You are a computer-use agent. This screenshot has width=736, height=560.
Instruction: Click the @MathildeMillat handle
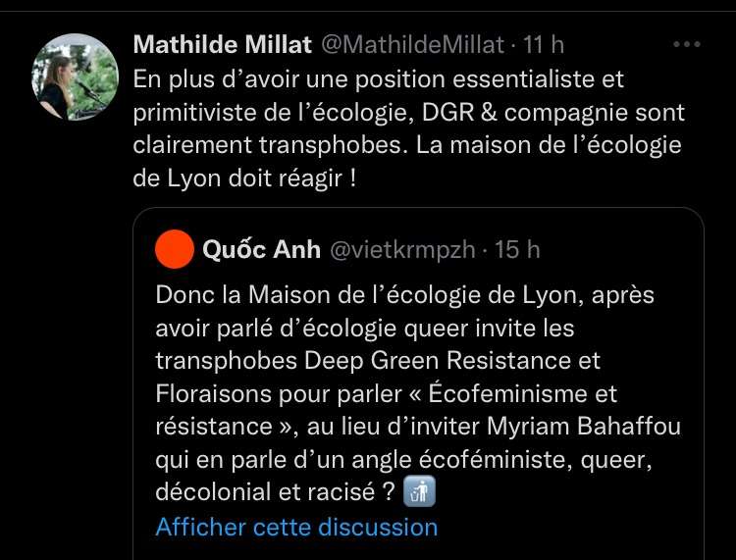[412, 45]
